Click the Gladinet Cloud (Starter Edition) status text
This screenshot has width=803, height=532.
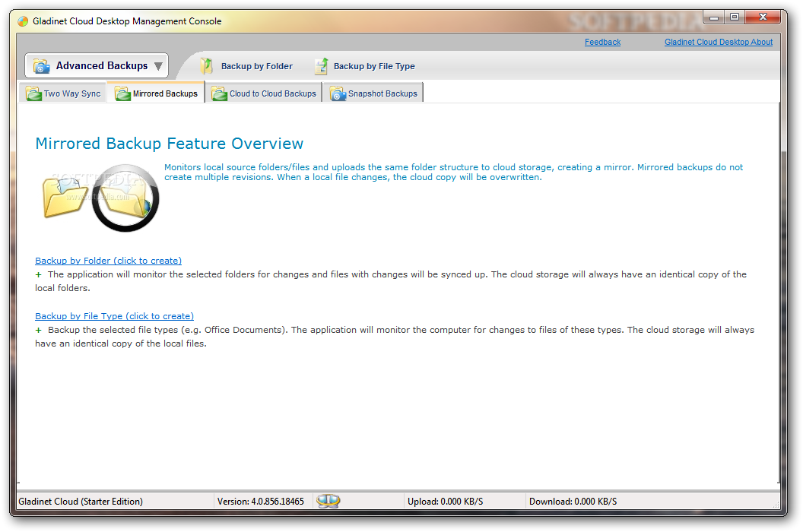(81, 502)
